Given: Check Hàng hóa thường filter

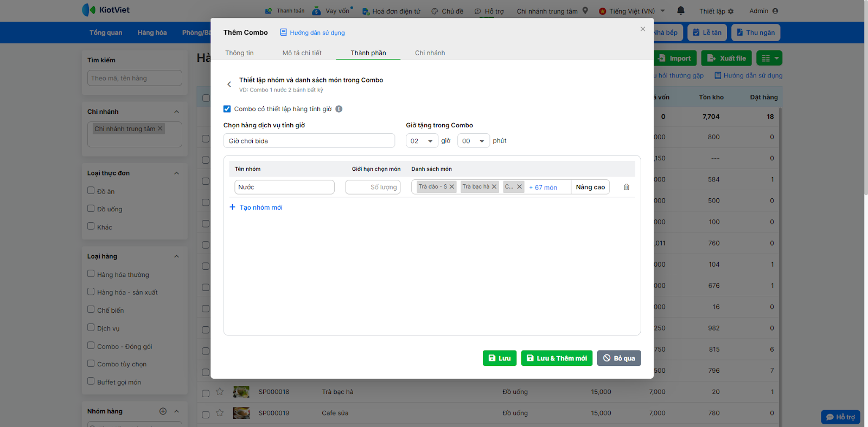Looking at the screenshot, I should coord(91,274).
